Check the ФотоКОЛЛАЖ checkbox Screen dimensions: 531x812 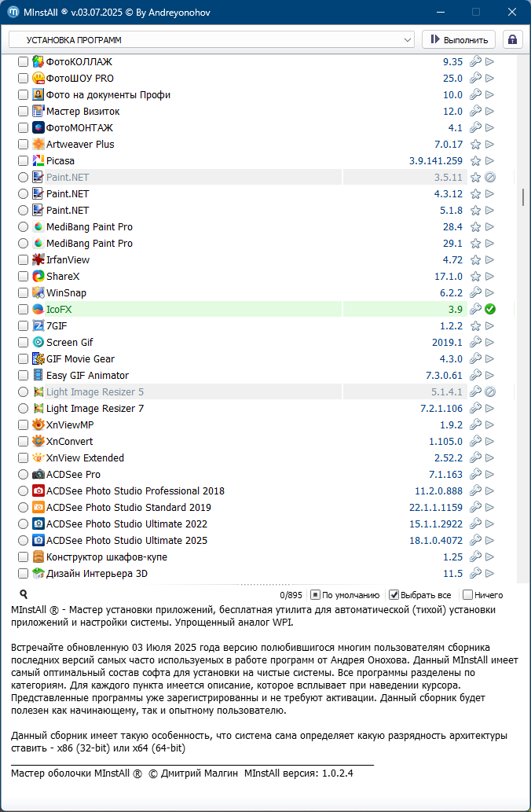pyautogui.click(x=23, y=61)
